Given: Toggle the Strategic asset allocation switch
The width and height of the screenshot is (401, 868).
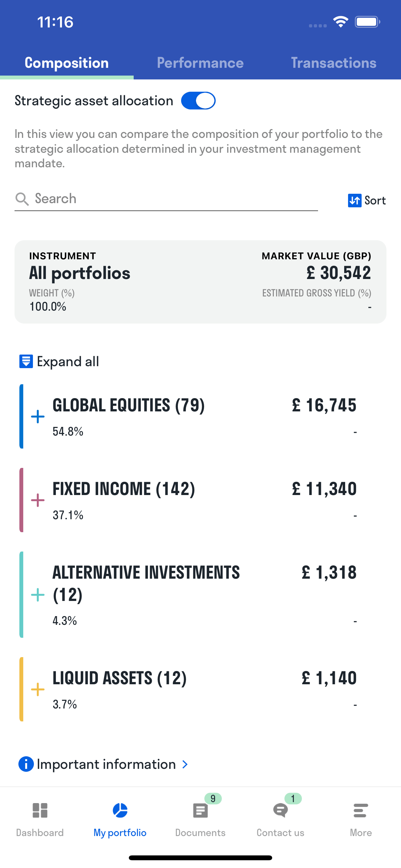Looking at the screenshot, I should click(x=198, y=101).
